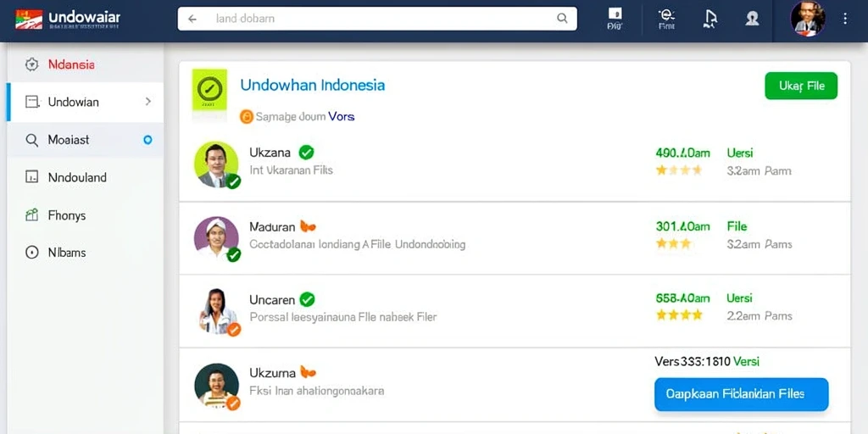
Task: Open Maduran's profile avatar
Action: coord(216,238)
